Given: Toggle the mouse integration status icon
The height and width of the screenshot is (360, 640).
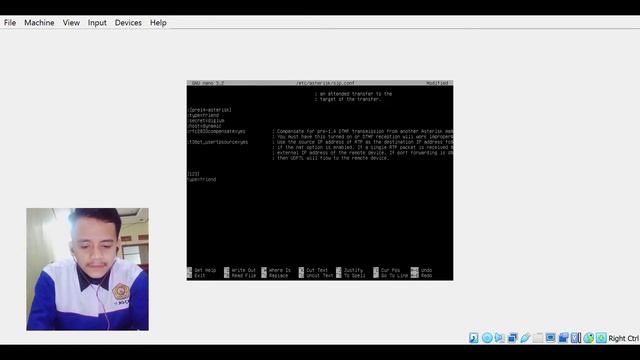Looking at the screenshot, I should pos(588,338).
